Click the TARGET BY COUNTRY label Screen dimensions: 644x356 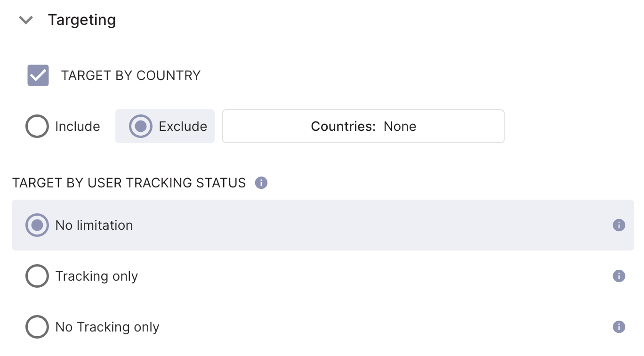[130, 75]
